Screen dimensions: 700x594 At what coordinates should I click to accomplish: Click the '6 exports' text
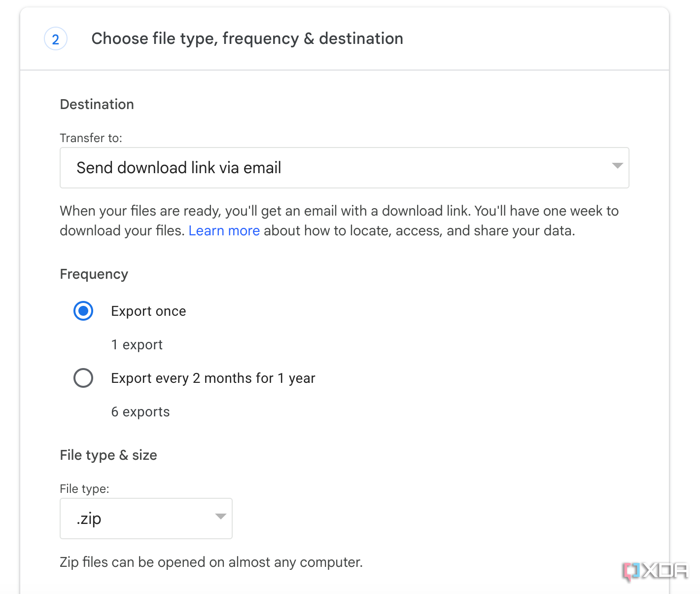(x=140, y=412)
